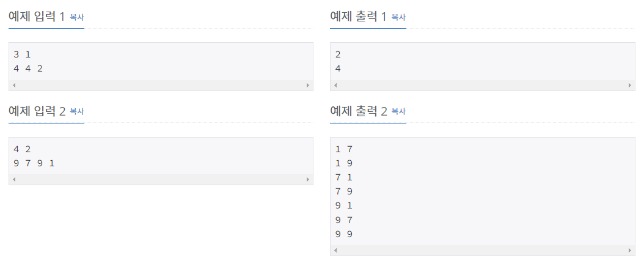
Task: Click the 예제 출력 2 heading
Action: (359, 111)
